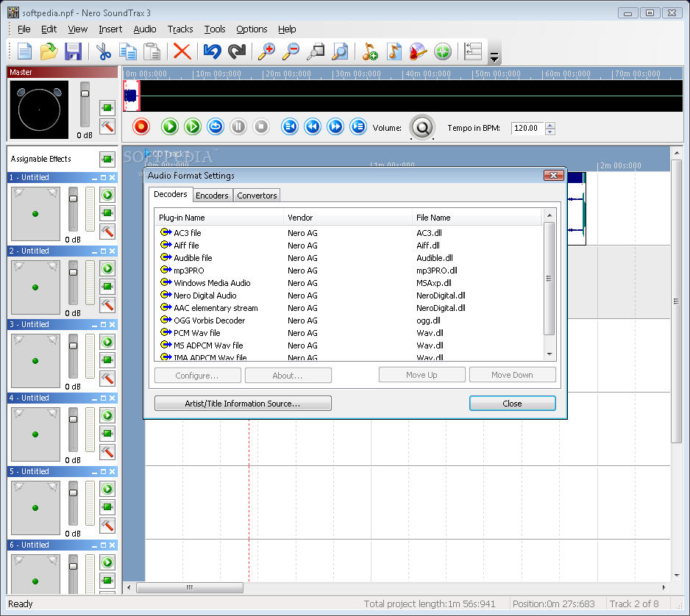
Task: Click the burn disc icon
Action: pyautogui.click(x=418, y=51)
